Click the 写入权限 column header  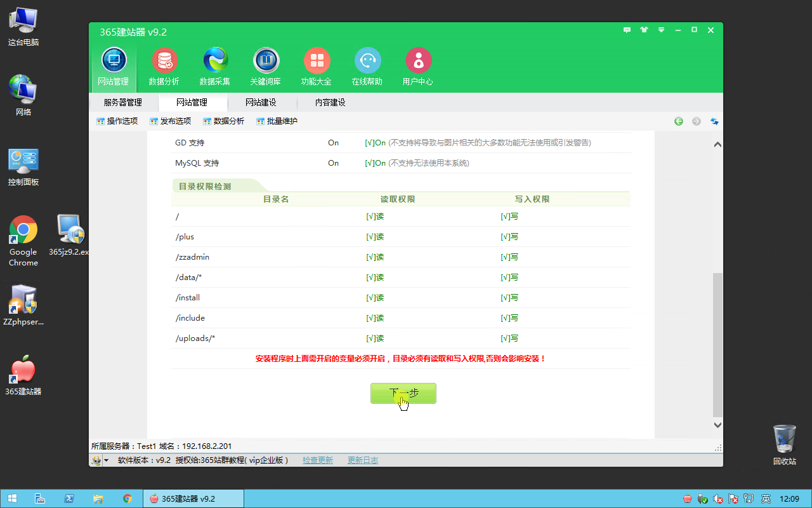[532, 199]
